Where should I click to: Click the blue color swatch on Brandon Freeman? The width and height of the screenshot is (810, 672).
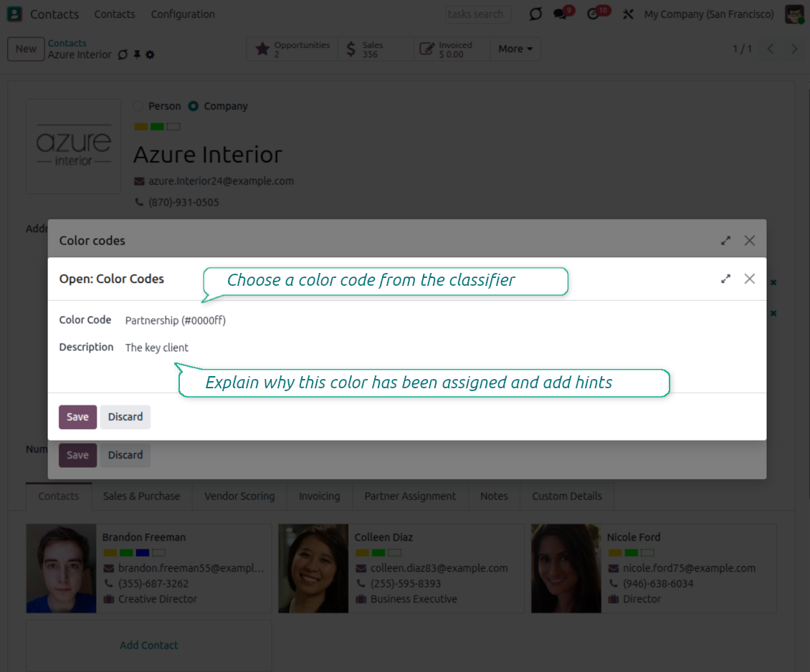143,553
